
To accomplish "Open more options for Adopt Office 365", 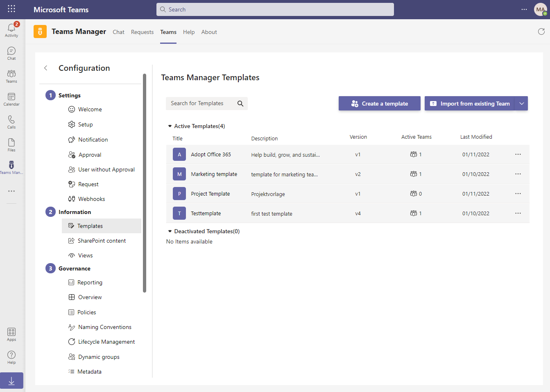I will 518,154.
